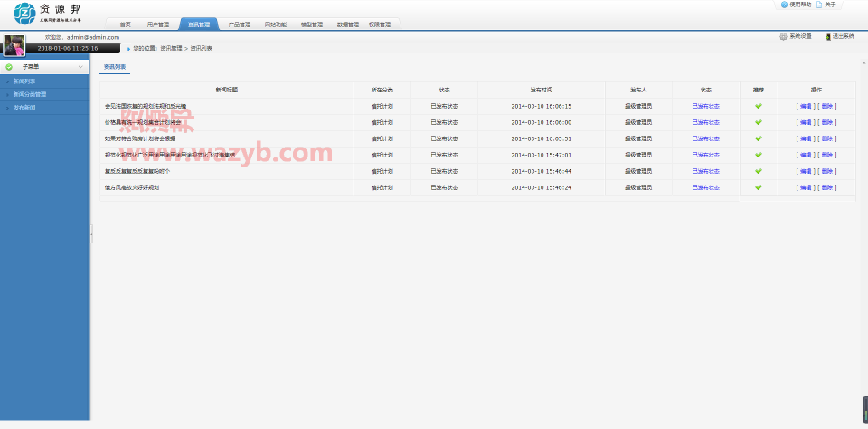Click the timestamp 2014-03-10 15:46:24
The height and width of the screenshot is (429, 868).
(x=542, y=187)
